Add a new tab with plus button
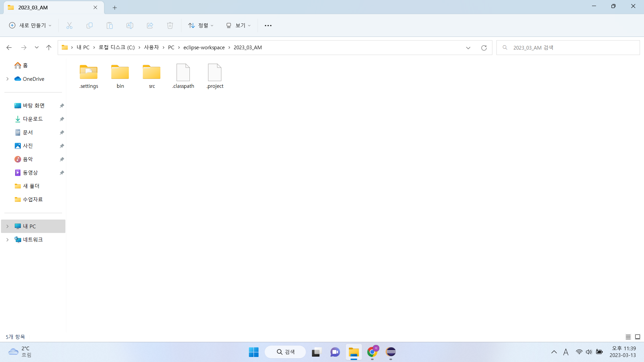This screenshot has height=362, width=644. click(115, 7)
